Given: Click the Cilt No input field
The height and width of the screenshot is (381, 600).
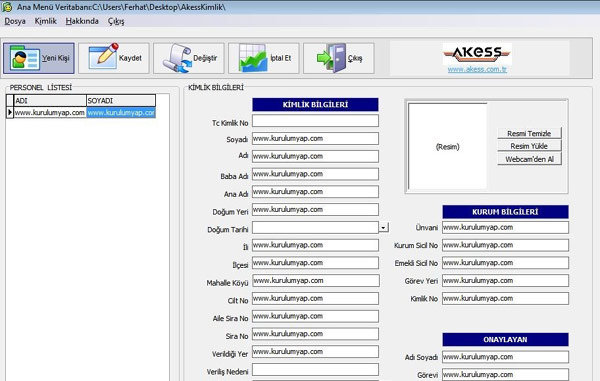Looking at the screenshot, I should [x=315, y=298].
